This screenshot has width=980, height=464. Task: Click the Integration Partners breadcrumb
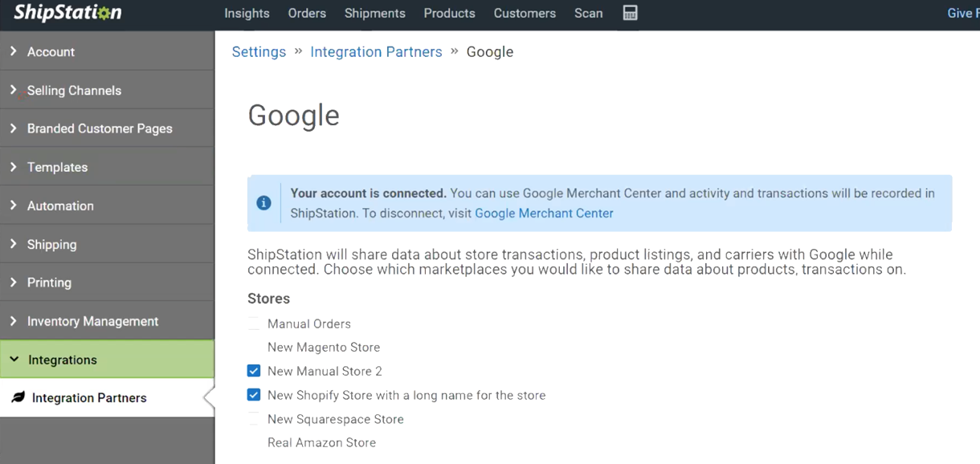[376, 51]
